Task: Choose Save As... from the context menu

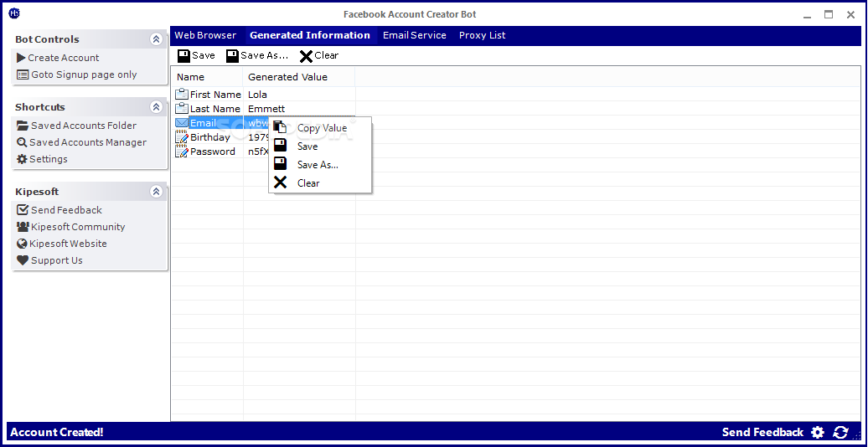Action: pos(318,165)
